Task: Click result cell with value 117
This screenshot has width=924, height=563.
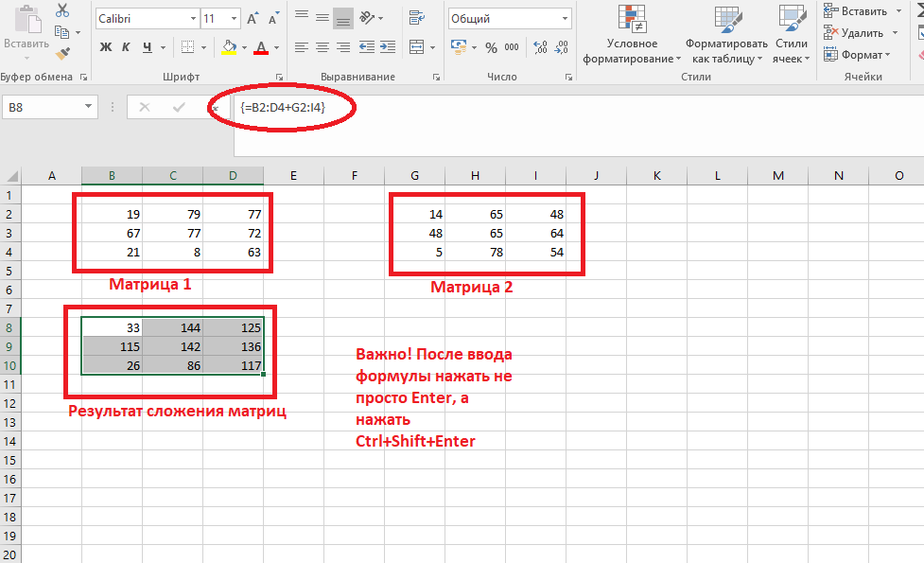Action: [234, 365]
